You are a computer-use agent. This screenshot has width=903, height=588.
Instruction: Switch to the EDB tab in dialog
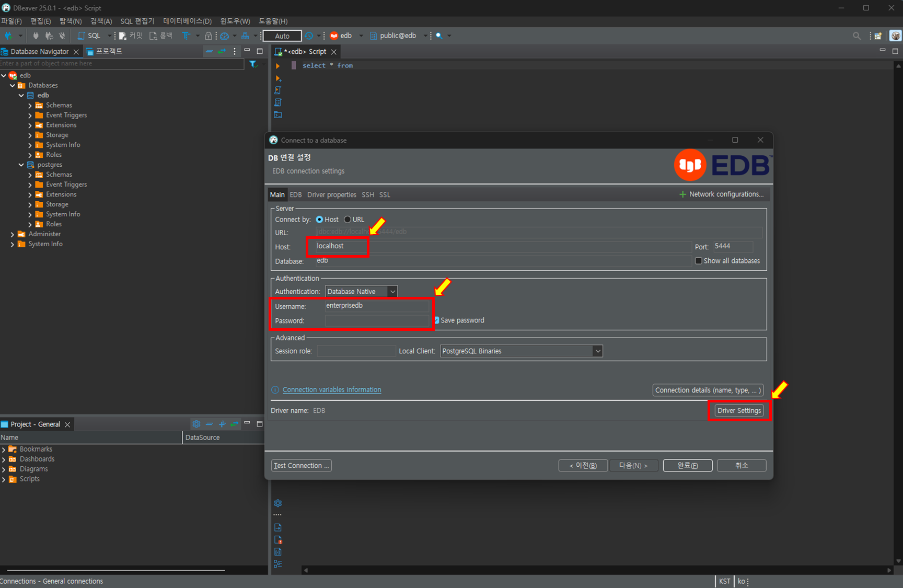point(296,194)
